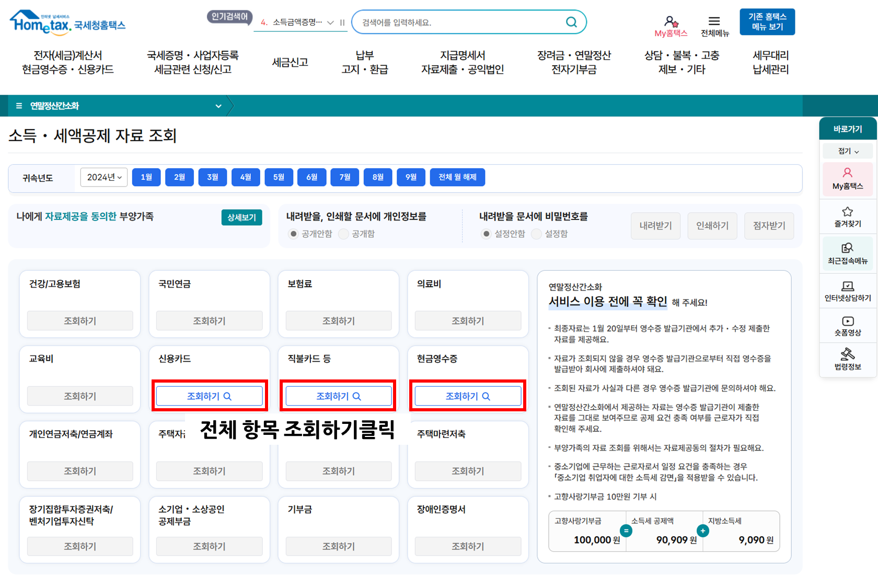Image resolution: width=878 pixels, height=588 pixels.
Task: Click 조회하기 under 의료비
Action: [468, 321]
